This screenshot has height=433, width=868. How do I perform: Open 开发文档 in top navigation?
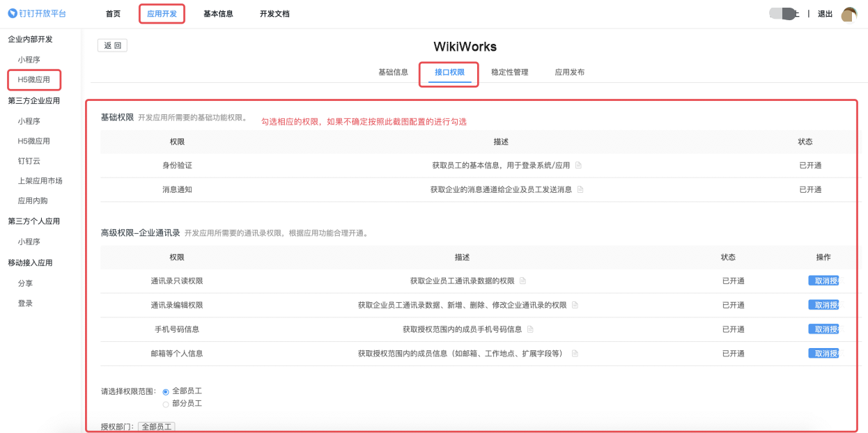[x=274, y=14]
